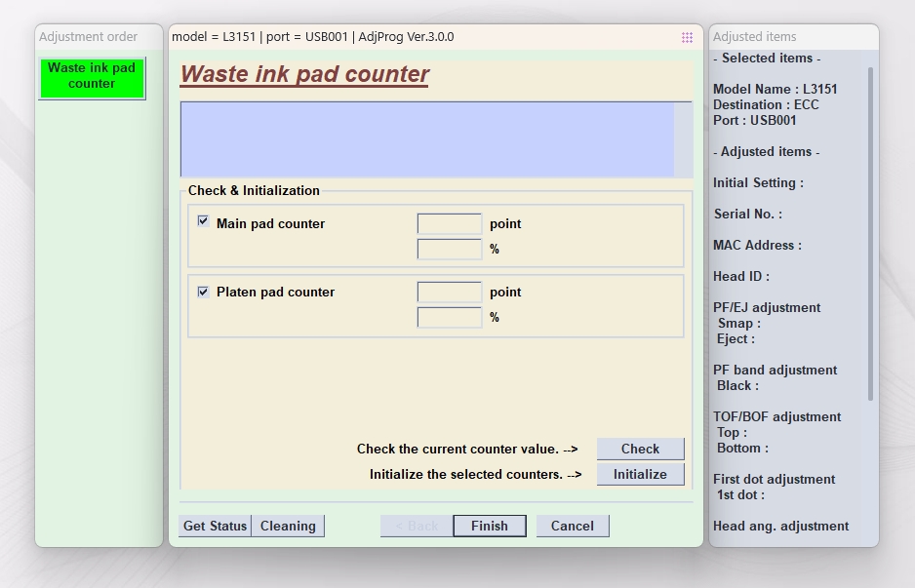Screen dimensions: 915x588
Task: Click the Get Status button
Action: [215, 526]
